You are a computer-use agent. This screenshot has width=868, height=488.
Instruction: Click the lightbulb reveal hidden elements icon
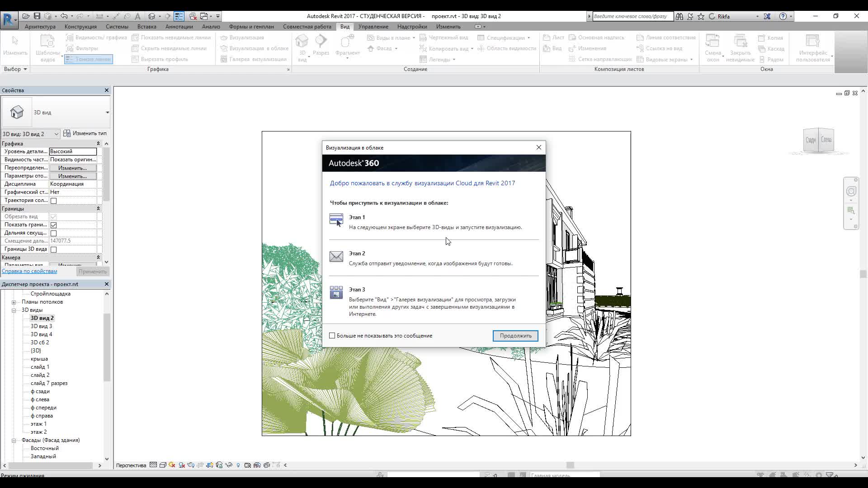tap(238, 465)
